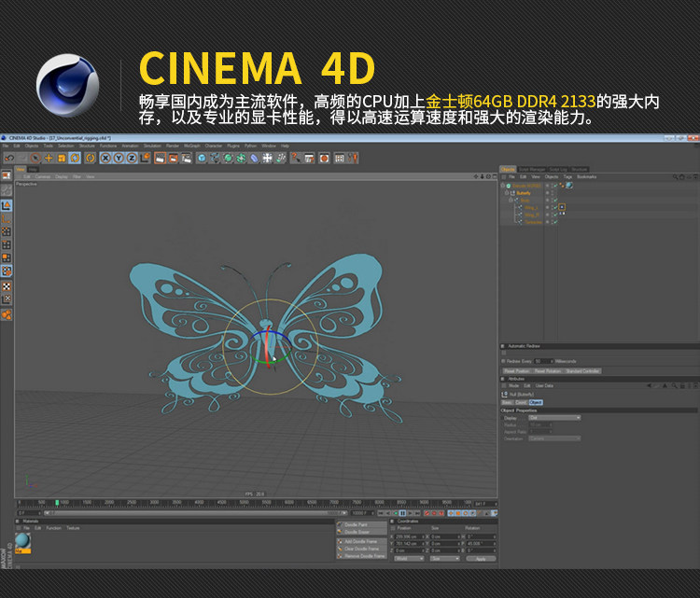Open the green NURBS generator icon

click(228, 158)
